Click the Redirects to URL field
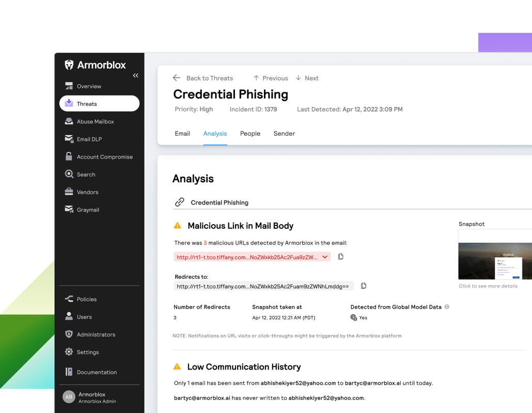The width and height of the screenshot is (532, 413). [263, 286]
